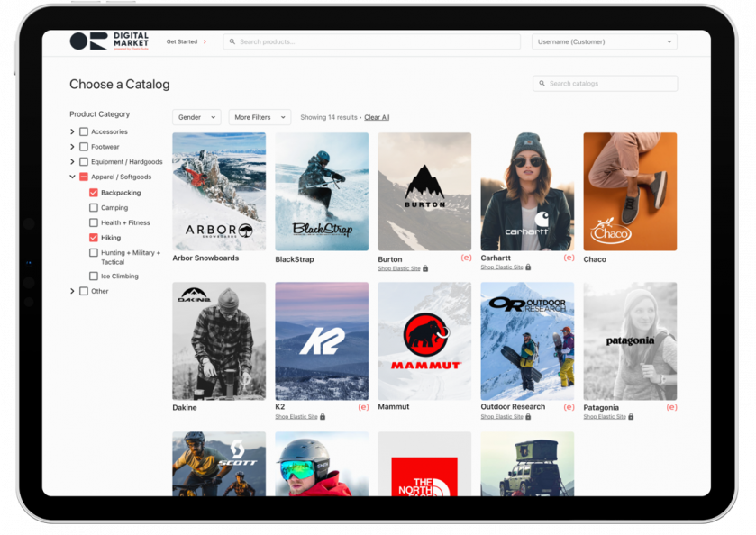The image size is (756, 535).
Task: Click the lock icon under Patagonia
Action: 631,416
